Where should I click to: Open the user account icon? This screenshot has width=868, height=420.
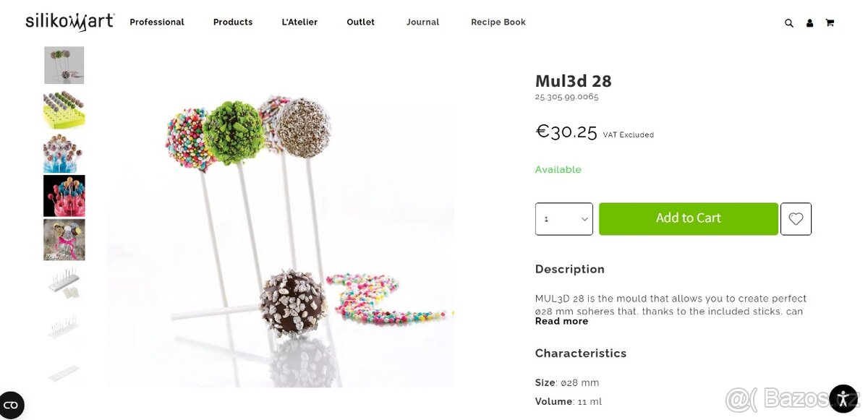(x=809, y=23)
